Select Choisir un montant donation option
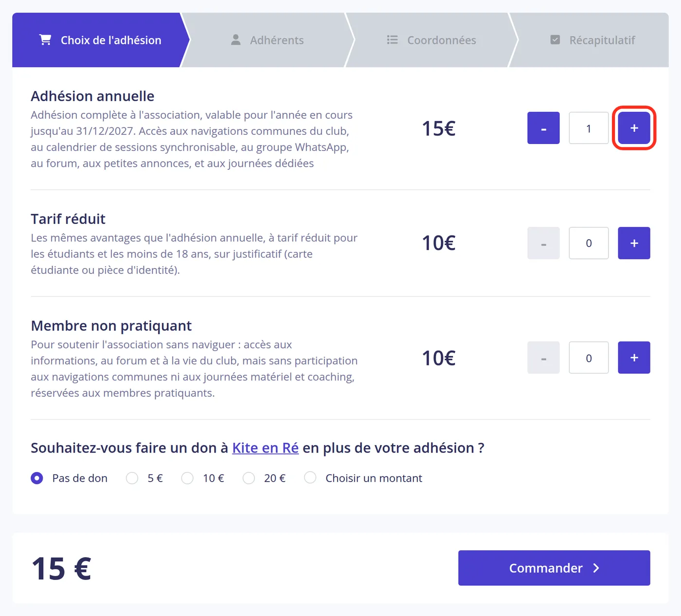Image resolution: width=681 pixels, height=616 pixels. coord(310,478)
